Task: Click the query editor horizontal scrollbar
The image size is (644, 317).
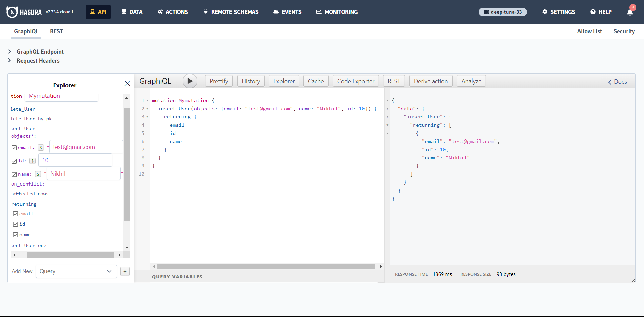Action: [x=266, y=266]
